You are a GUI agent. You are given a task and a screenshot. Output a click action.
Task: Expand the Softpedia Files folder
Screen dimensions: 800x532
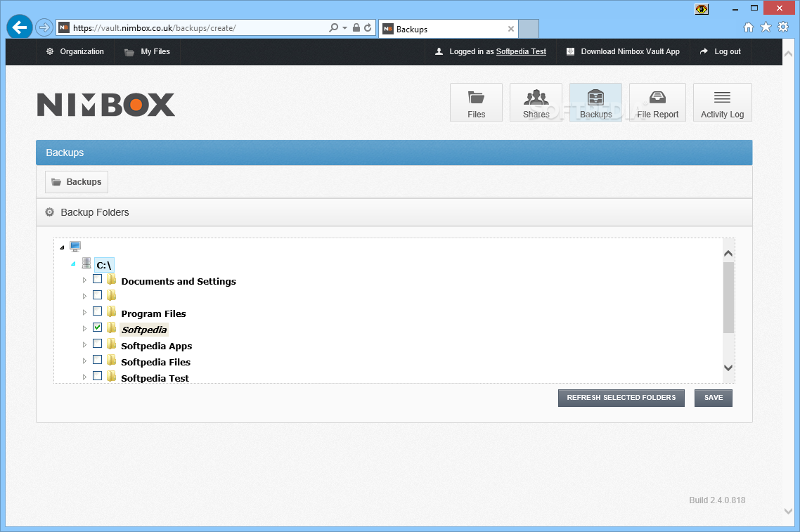pos(84,361)
